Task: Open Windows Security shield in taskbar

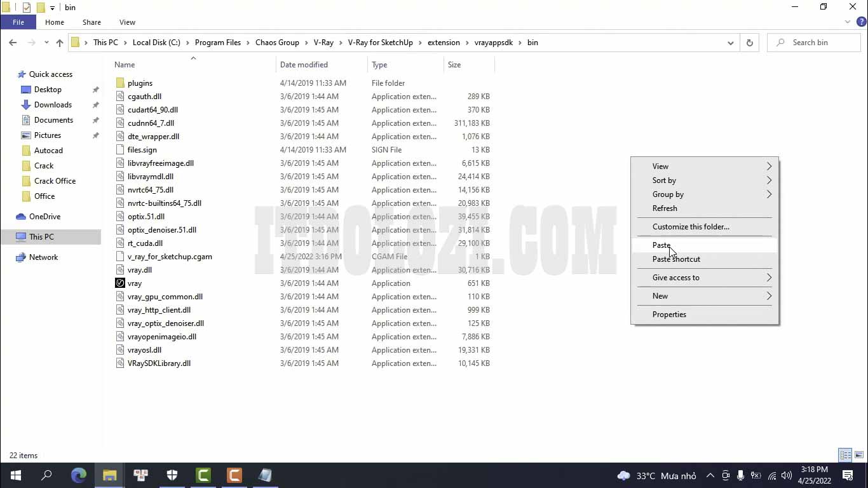Action: 172,475
